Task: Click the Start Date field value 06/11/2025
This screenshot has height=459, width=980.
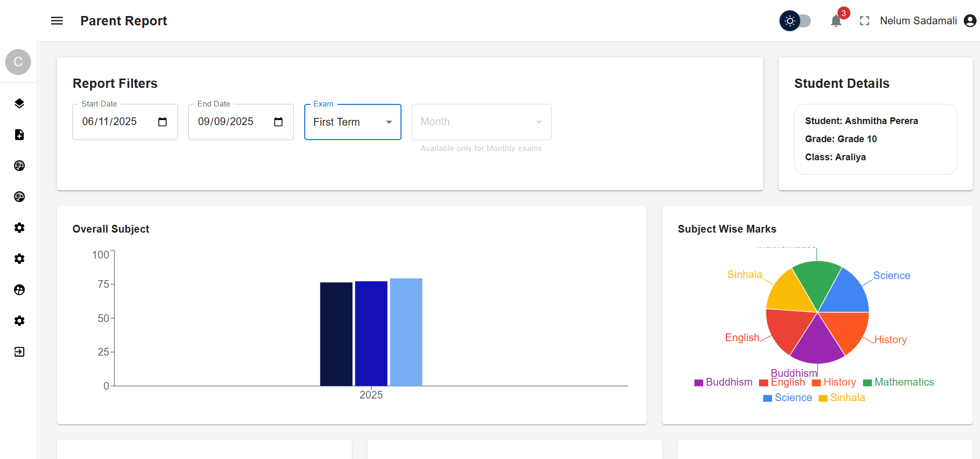Action: pos(110,122)
